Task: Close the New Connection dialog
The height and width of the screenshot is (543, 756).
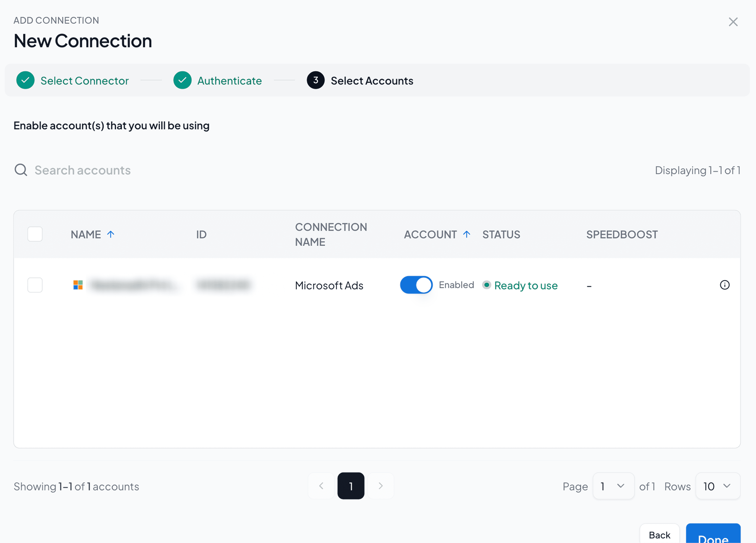Action: [733, 22]
